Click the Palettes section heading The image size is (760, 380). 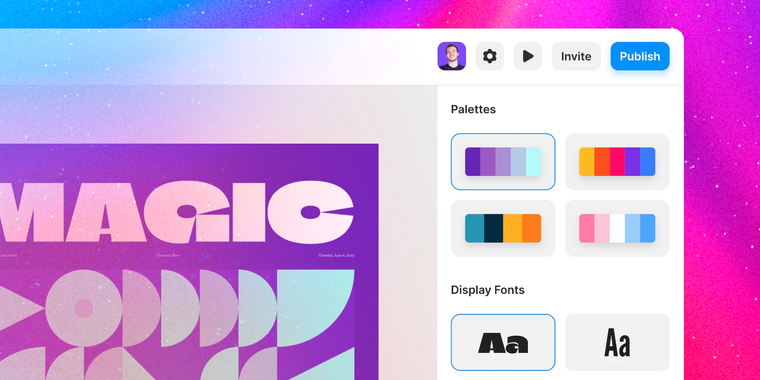473,110
